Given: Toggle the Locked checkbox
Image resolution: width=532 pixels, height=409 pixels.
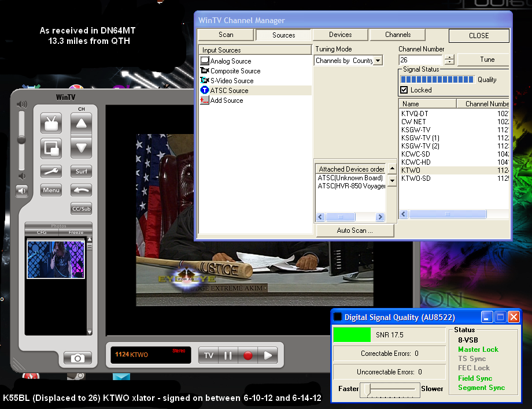Looking at the screenshot, I should [404, 90].
